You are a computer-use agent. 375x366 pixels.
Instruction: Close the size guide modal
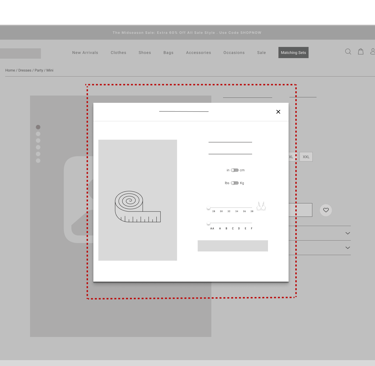(278, 112)
